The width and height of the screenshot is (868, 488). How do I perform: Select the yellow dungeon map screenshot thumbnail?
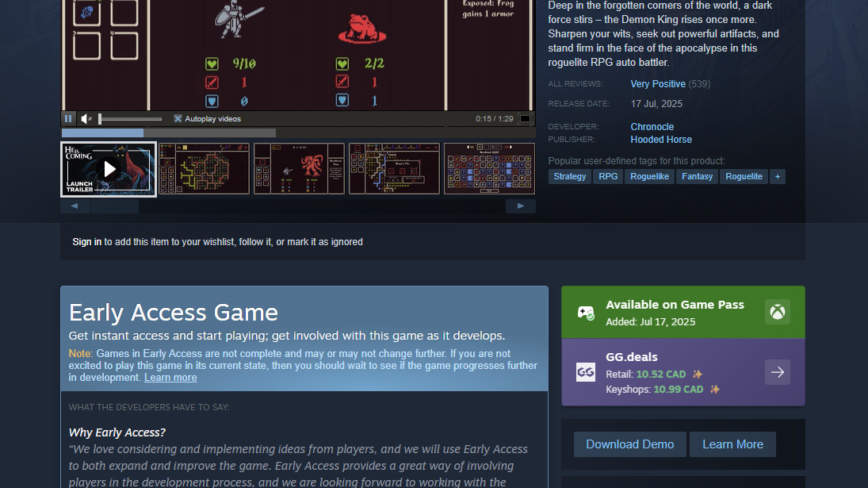(x=204, y=168)
